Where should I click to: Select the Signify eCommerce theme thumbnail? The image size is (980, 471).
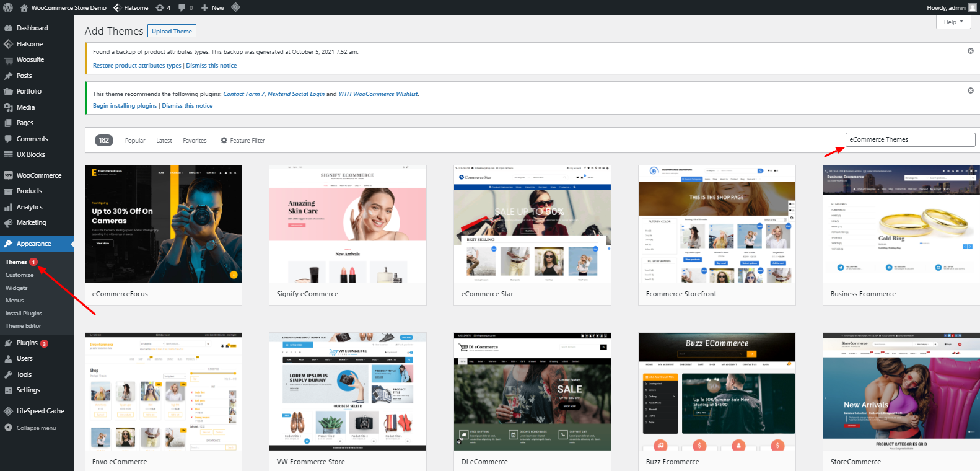click(348, 224)
